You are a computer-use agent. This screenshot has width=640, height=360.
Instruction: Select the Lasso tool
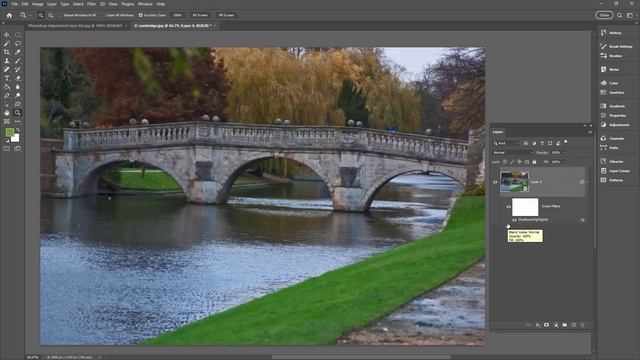[18, 44]
